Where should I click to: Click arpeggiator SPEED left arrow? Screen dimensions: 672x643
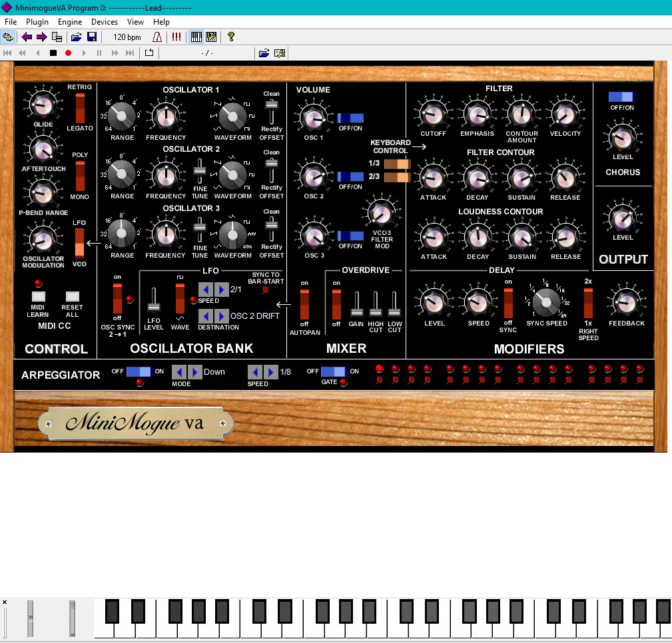tap(255, 372)
